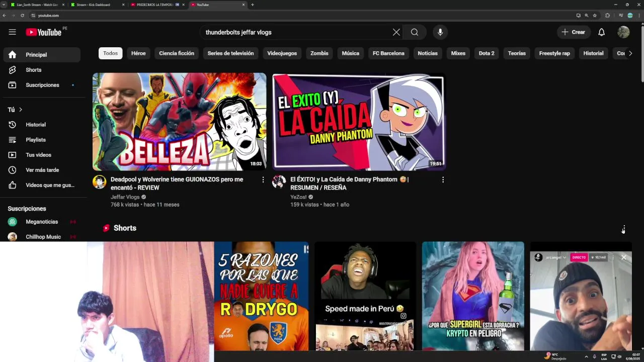Select the Todos filter chip
The height and width of the screenshot is (362, 644).
[110, 53]
